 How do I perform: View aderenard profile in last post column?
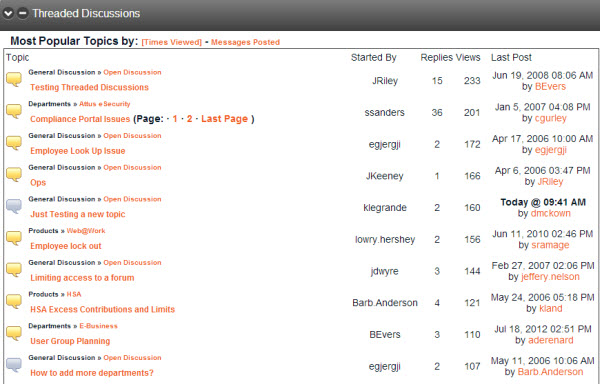[551, 341]
